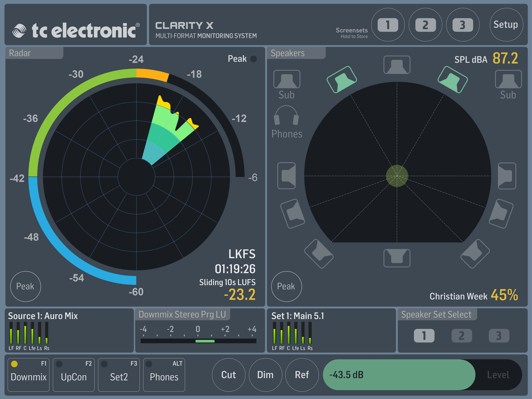Viewport: 532px width, 399px height.
Task: Click the left side speaker icon
Action: (286, 176)
